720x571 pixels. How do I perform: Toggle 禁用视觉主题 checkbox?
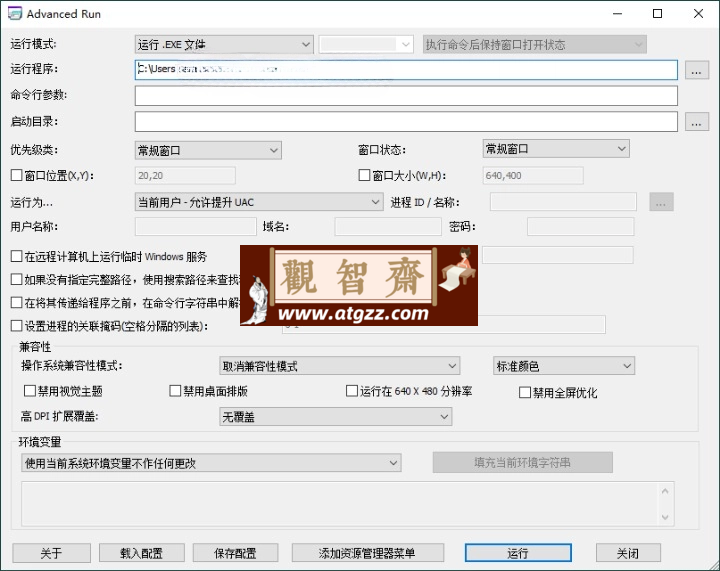click(30, 391)
